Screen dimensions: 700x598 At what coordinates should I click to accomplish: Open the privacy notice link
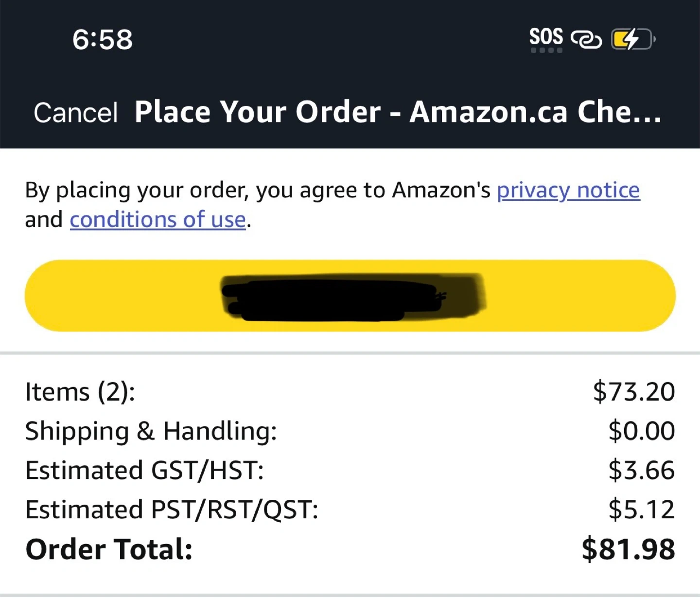(x=568, y=190)
